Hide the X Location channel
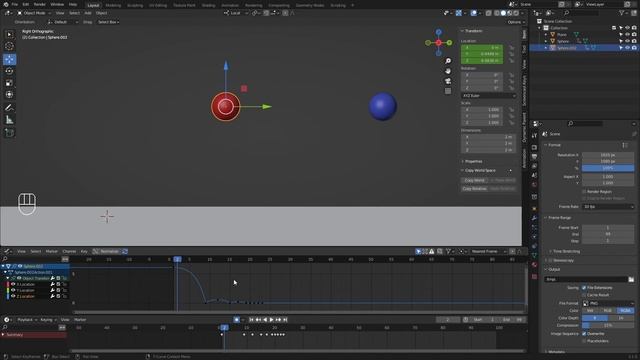 (x=13, y=284)
